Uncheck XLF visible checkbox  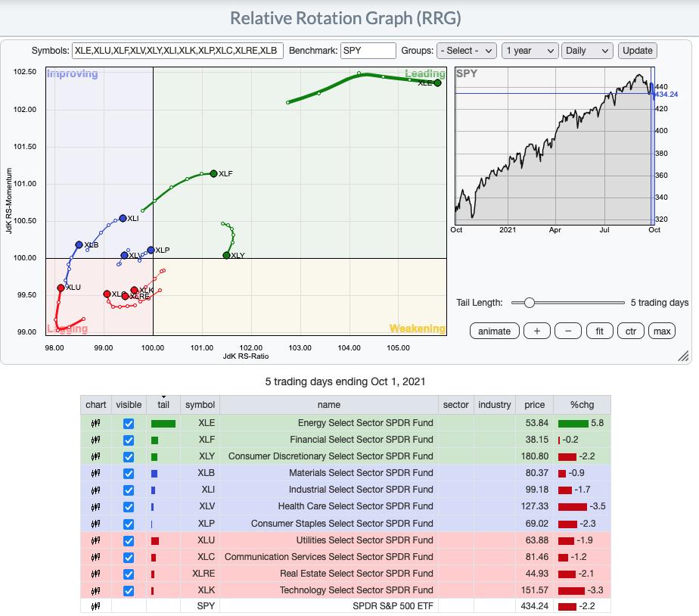point(129,440)
